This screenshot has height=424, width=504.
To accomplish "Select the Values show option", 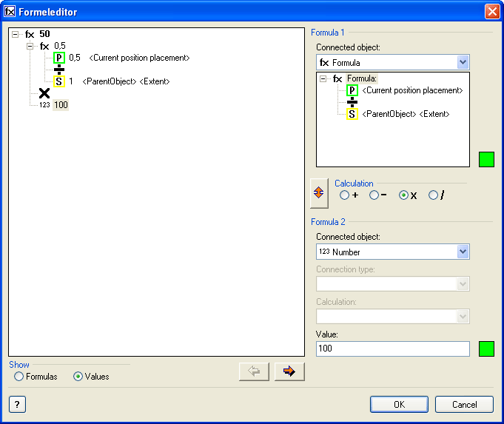I will point(78,377).
